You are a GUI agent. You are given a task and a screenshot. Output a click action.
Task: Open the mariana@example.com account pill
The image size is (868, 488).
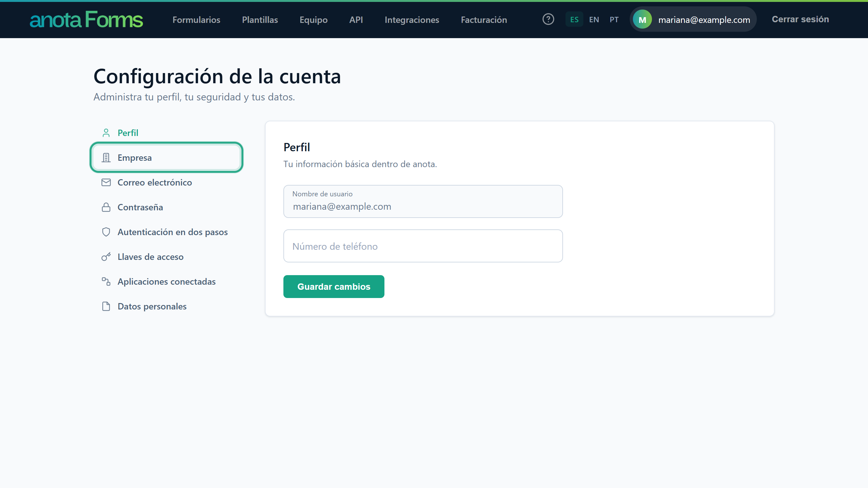(x=693, y=20)
